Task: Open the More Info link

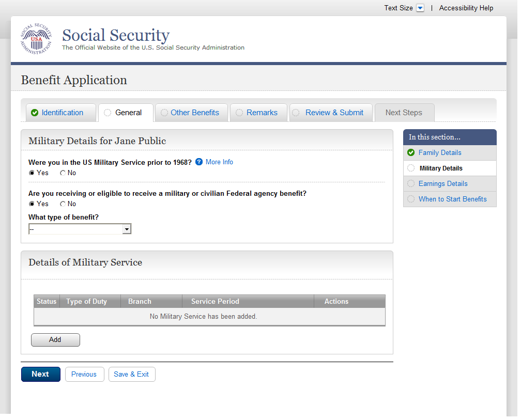Action: pos(219,162)
